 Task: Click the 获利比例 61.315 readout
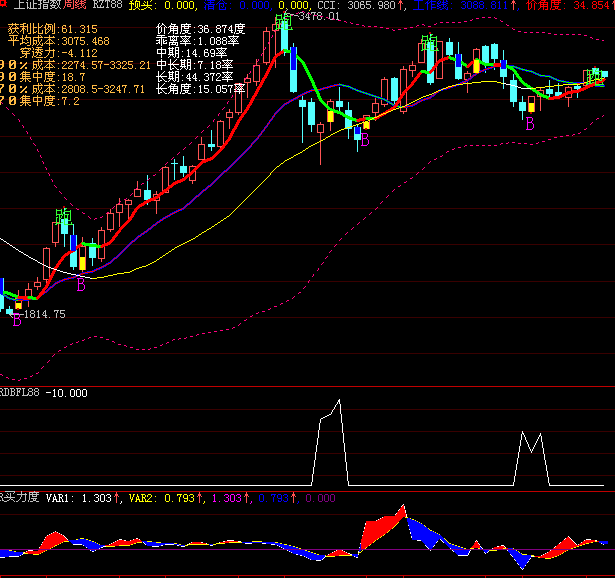tap(52, 29)
